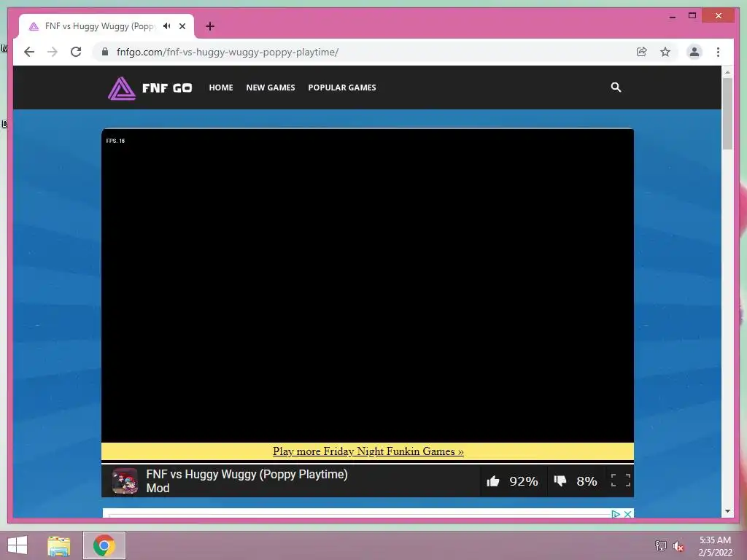Reload the current page

[76, 52]
